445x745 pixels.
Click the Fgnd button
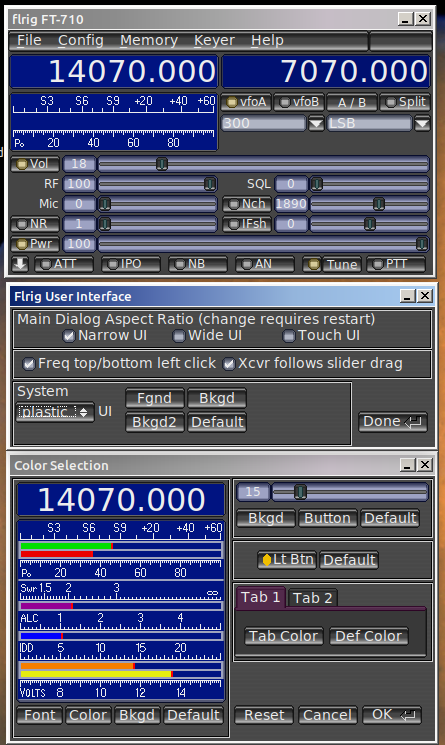(x=154, y=398)
